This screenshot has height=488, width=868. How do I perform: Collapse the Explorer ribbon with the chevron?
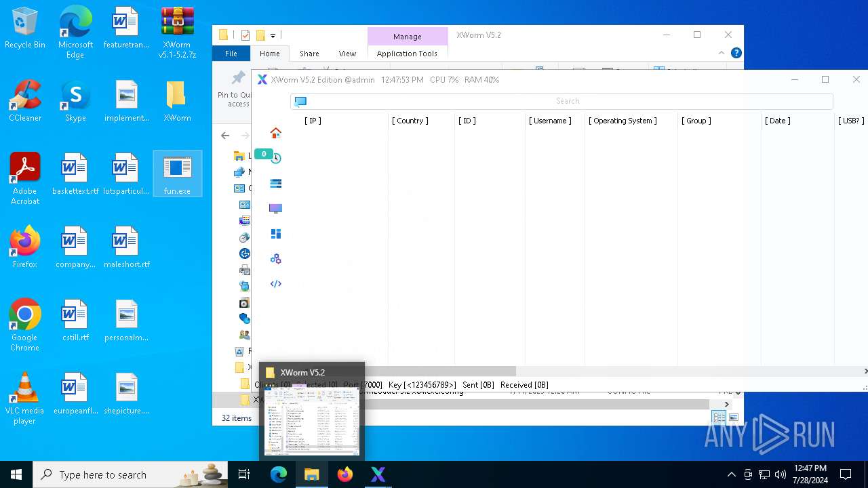point(722,53)
